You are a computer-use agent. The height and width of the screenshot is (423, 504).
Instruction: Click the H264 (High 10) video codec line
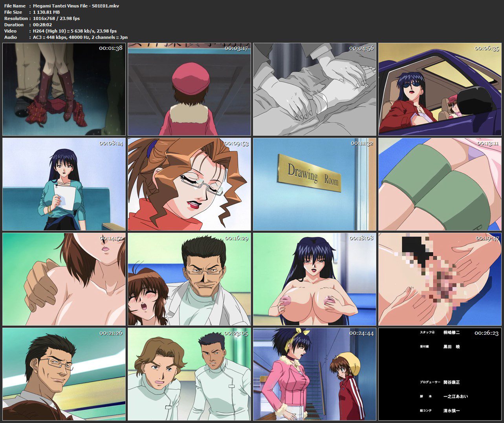click(x=75, y=31)
